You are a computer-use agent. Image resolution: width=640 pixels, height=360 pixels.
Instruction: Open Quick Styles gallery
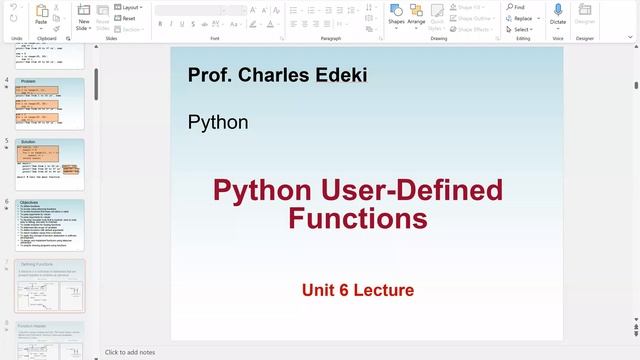[437, 17]
